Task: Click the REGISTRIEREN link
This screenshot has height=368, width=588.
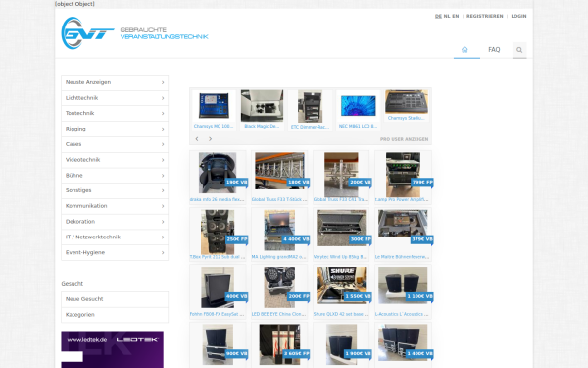Action: point(484,16)
